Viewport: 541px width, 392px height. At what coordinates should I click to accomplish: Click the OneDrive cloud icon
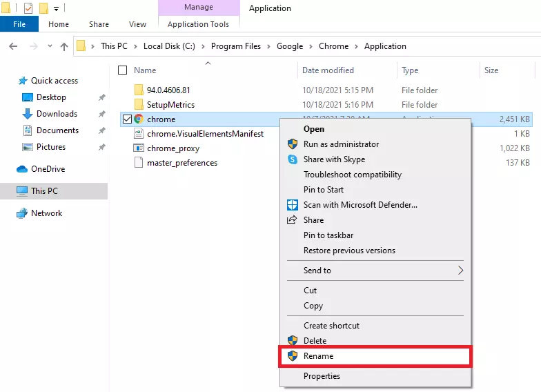(22, 169)
